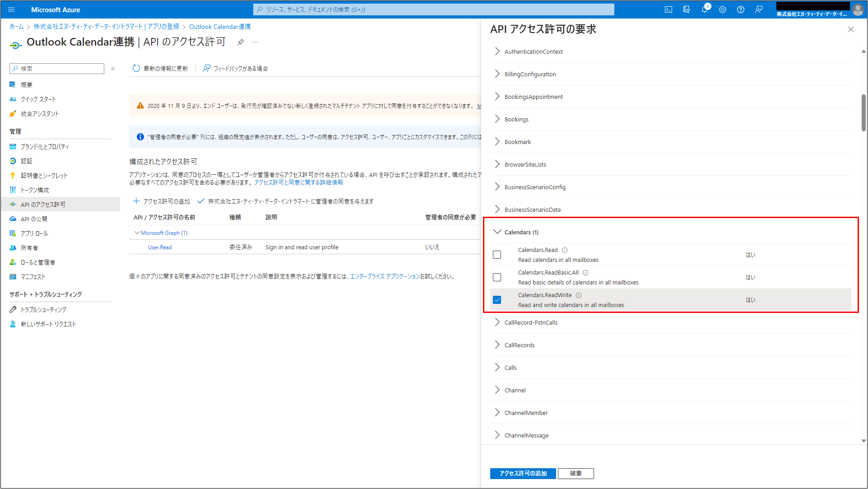
Task: Show info for Calendars.ReadWrite permission
Action: [579, 295]
